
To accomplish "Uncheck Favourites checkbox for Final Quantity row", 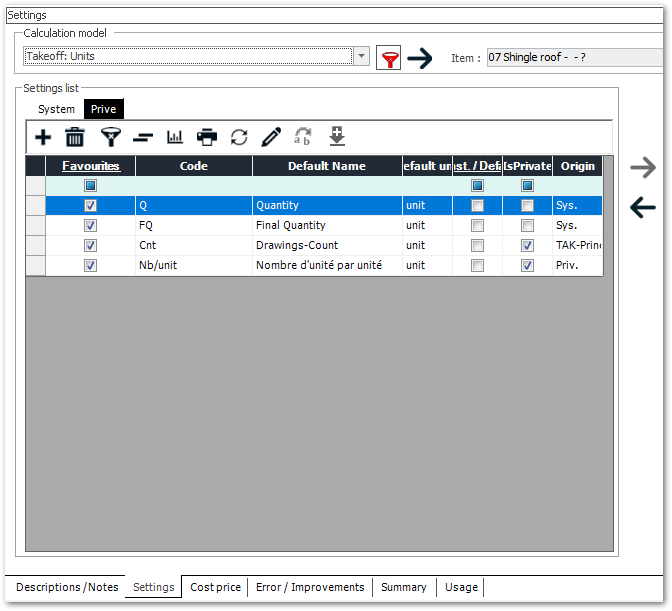I will [x=91, y=226].
